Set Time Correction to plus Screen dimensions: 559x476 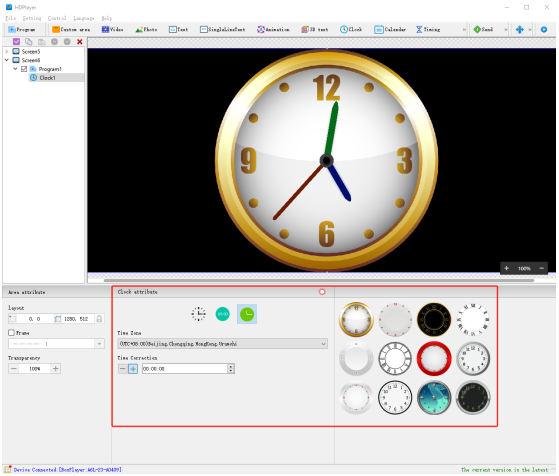coord(133,369)
